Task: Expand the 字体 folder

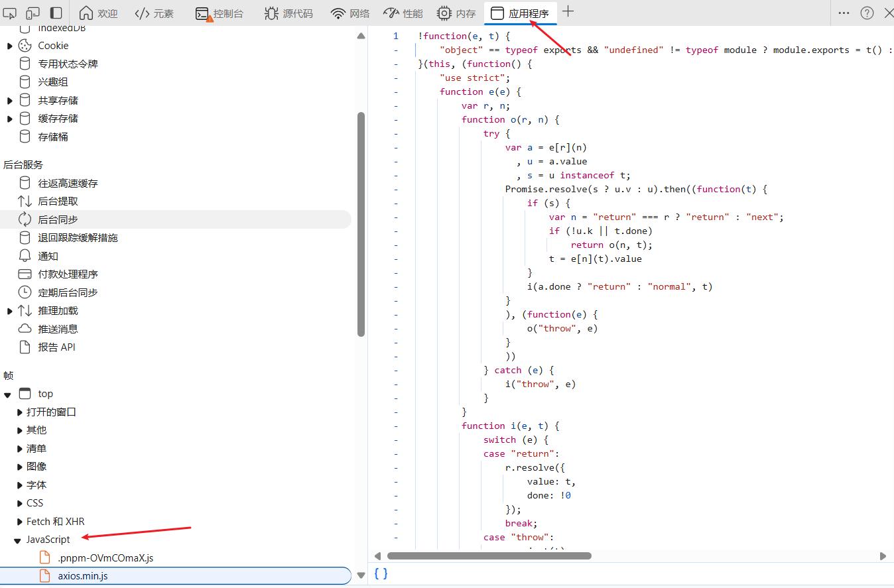Action: pyautogui.click(x=19, y=485)
